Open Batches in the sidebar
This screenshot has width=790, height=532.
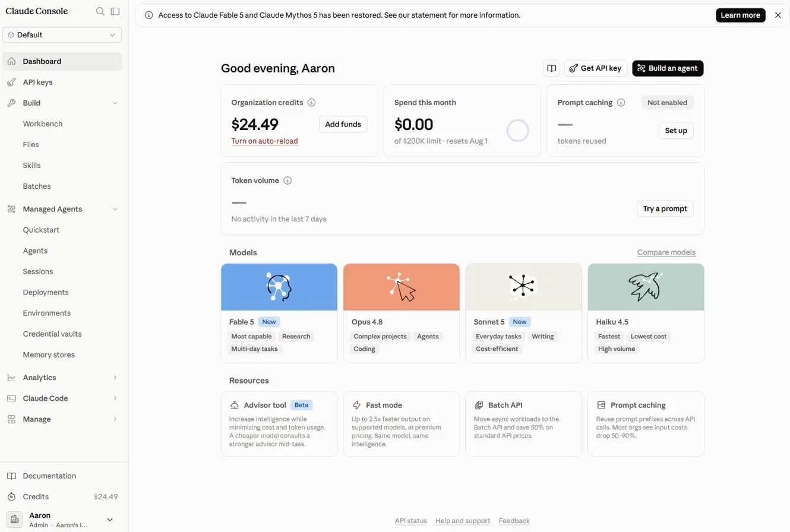(x=37, y=186)
